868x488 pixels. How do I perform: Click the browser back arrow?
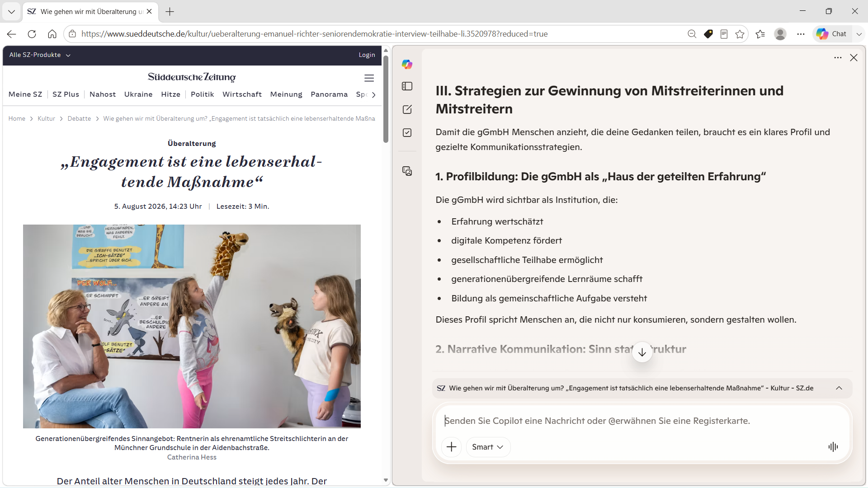coord(12,34)
